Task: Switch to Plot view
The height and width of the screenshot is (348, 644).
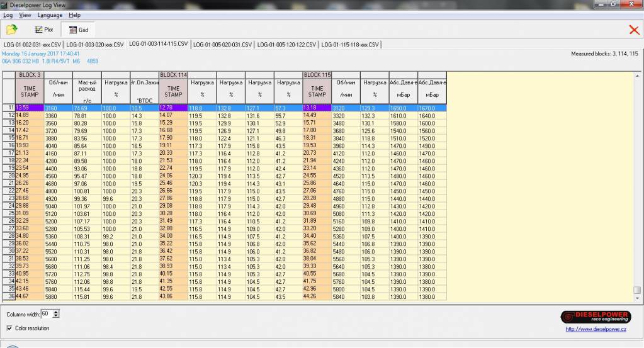Action: (44, 30)
